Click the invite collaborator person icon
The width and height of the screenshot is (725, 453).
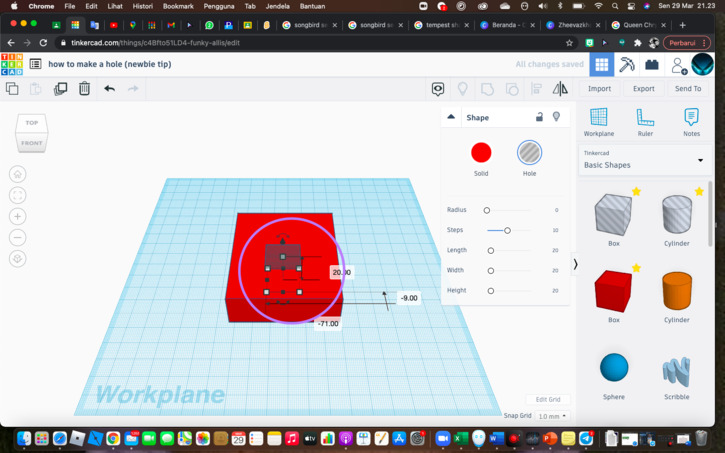[678, 66]
